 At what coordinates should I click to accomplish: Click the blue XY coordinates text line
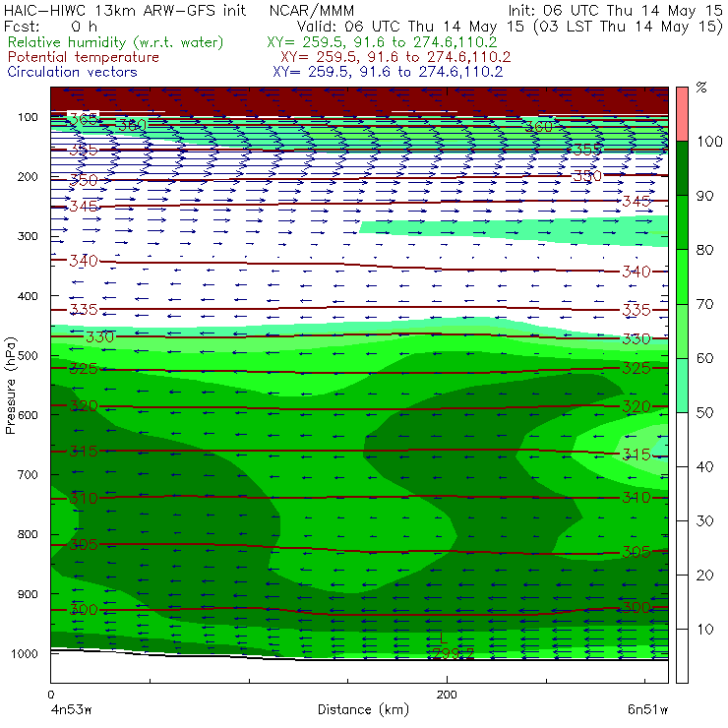coord(388,72)
